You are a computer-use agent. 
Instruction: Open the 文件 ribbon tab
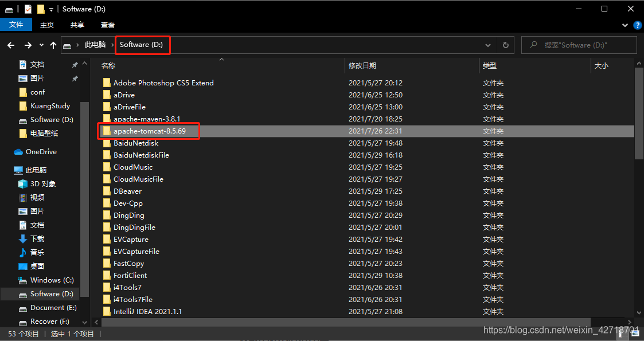[x=16, y=25]
